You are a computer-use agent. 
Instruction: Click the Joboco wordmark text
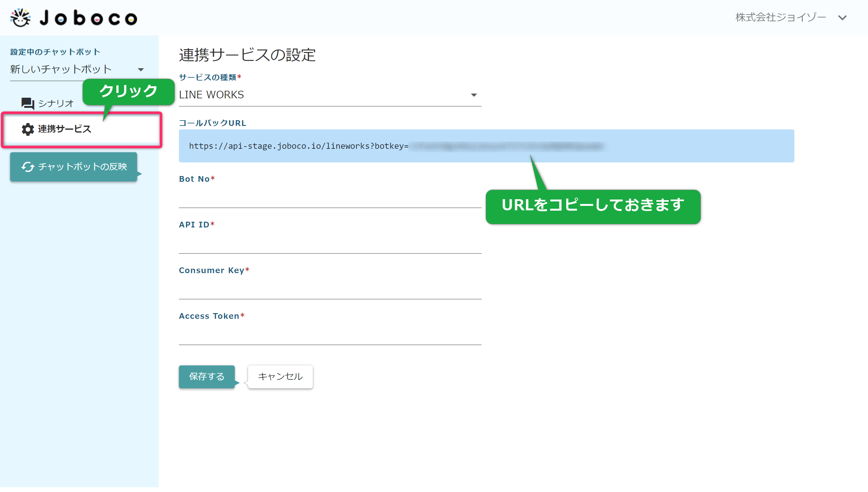(x=89, y=18)
